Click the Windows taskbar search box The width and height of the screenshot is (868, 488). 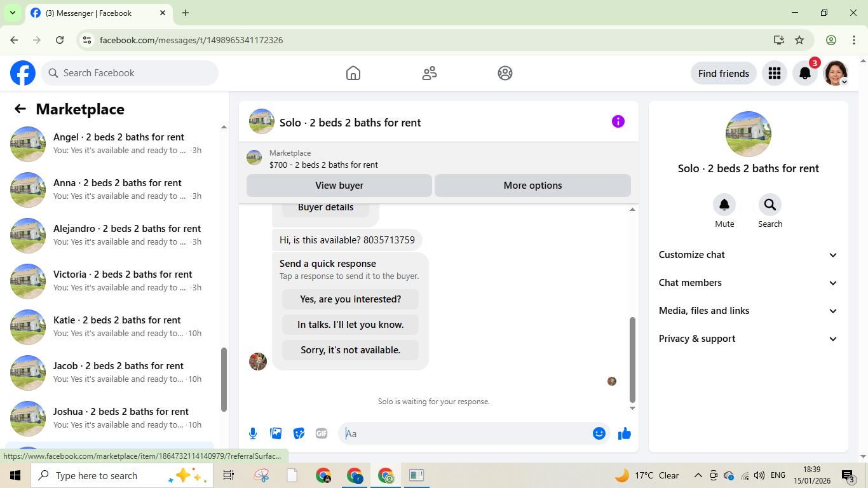click(x=122, y=475)
